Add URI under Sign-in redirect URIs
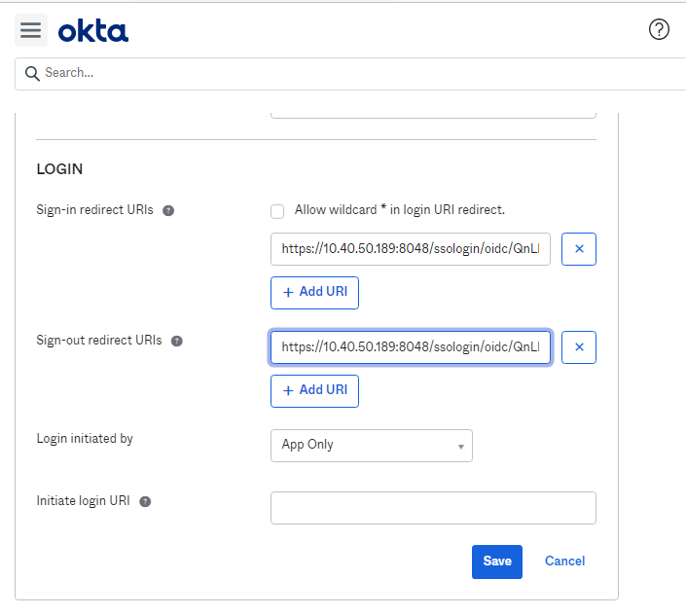Screen dimensions: 686x616 pyautogui.click(x=314, y=293)
